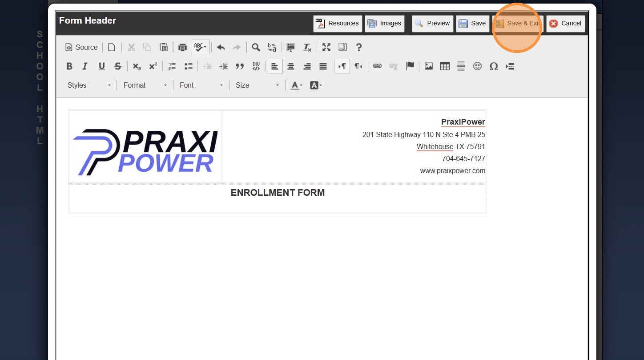
Task: Click Save & Exit
Action: coord(518,24)
